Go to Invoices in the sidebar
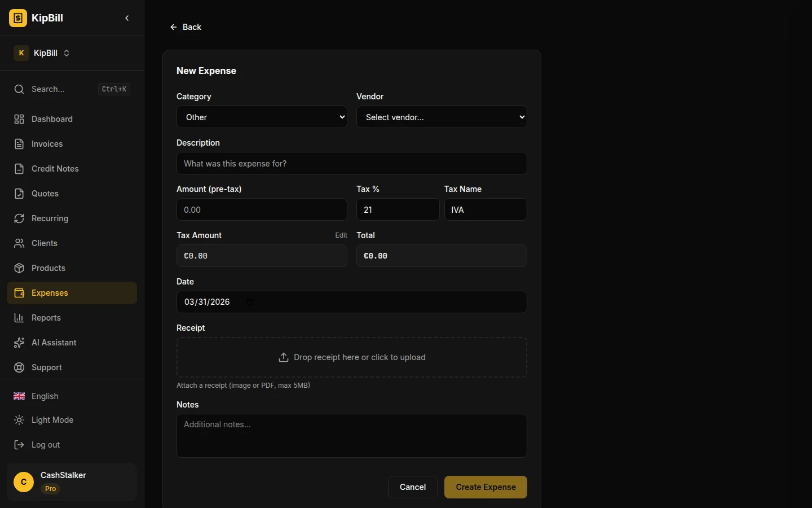This screenshot has width=812, height=508. point(47,144)
